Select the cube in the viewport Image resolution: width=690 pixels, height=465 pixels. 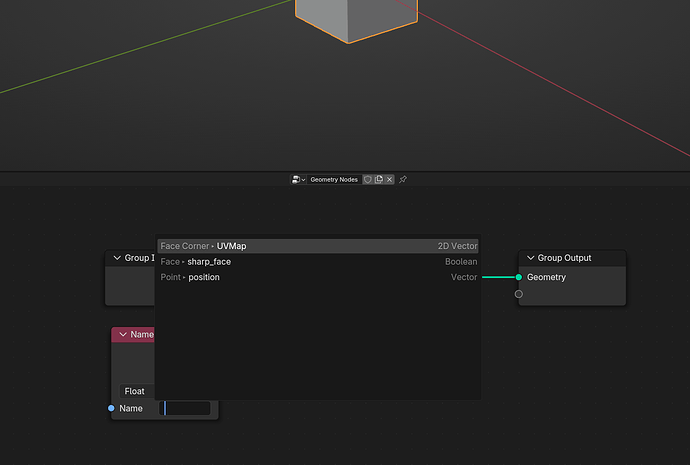click(x=356, y=19)
